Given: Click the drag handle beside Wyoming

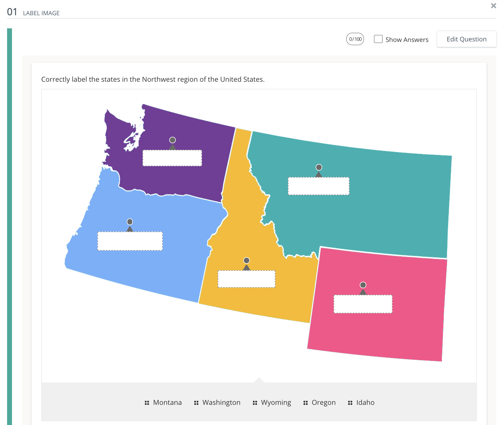Looking at the screenshot, I should (255, 402).
